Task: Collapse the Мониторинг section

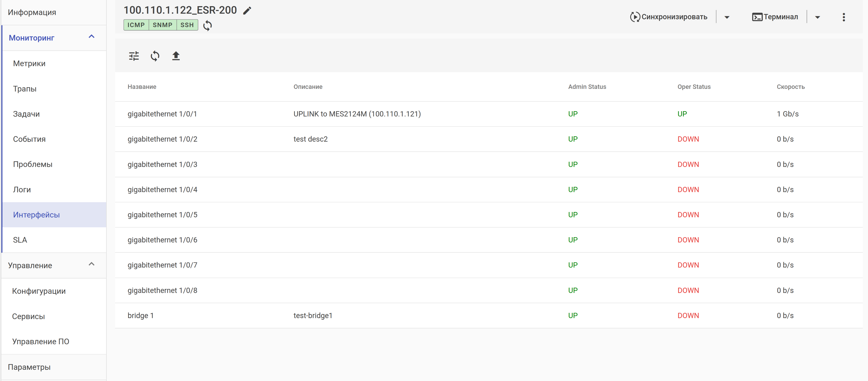Action: [91, 37]
